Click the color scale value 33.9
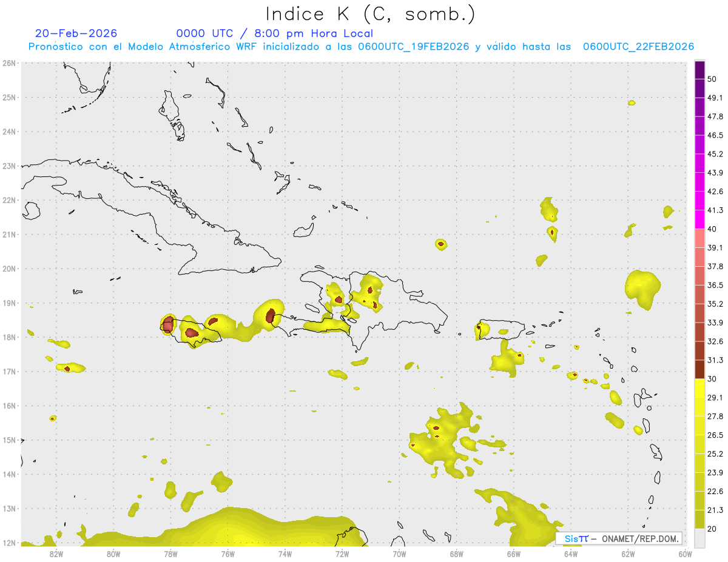728x562 pixels. (x=715, y=323)
